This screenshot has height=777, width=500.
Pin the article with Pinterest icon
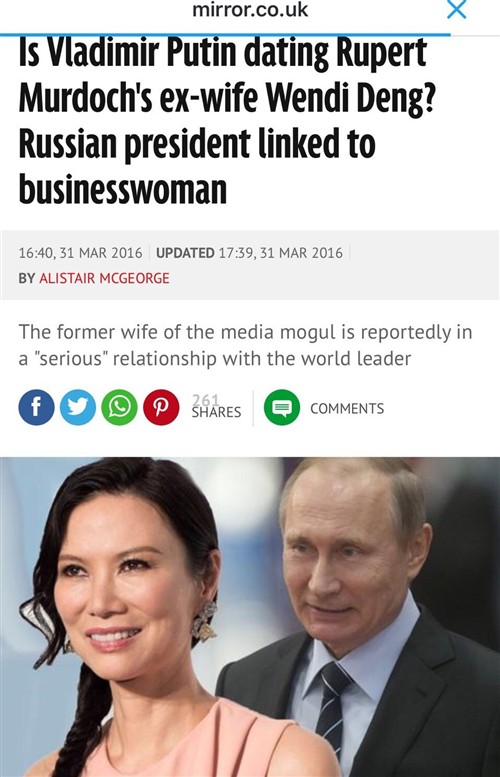point(161,407)
